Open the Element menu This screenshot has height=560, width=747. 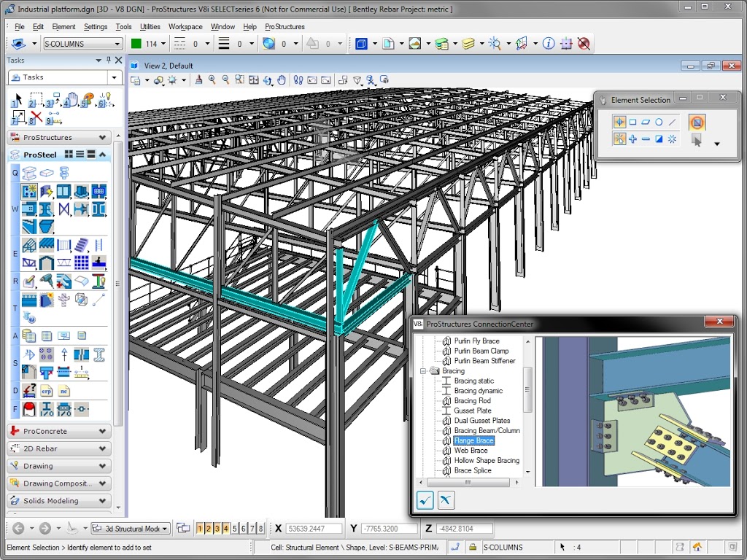(x=63, y=27)
